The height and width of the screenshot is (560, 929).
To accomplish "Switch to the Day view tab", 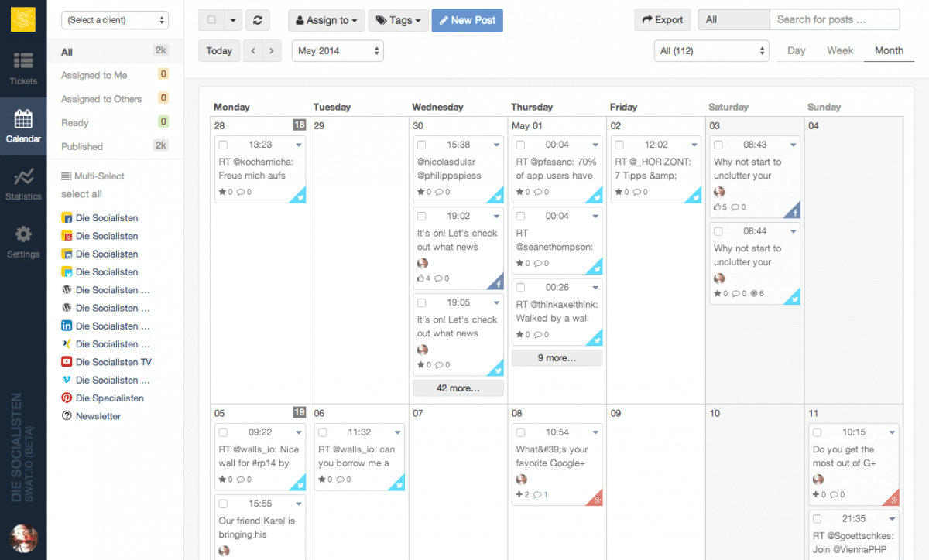I will pyautogui.click(x=797, y=50).
